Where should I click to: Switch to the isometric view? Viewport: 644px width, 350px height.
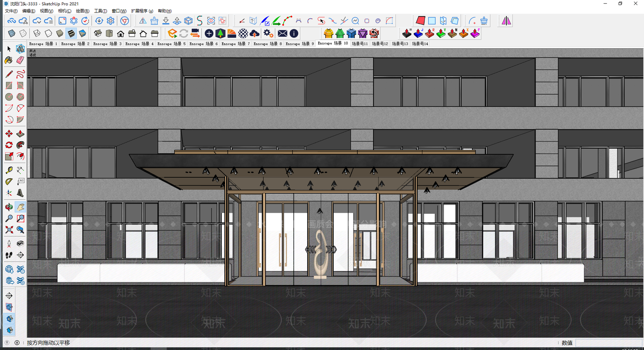(x=98, y=33)
